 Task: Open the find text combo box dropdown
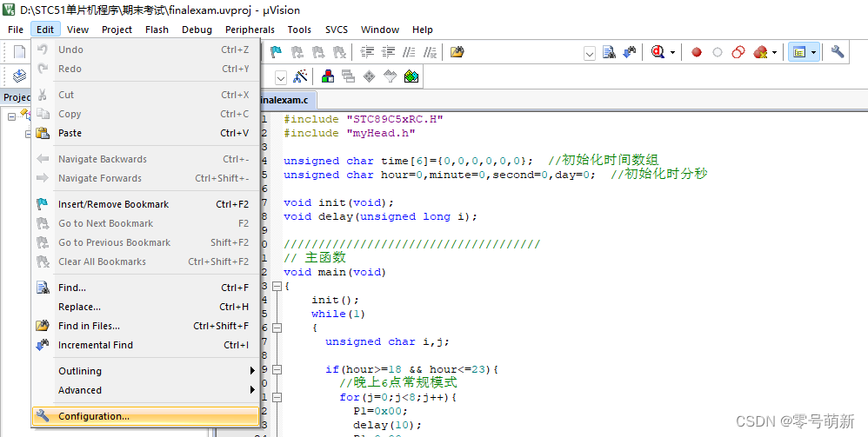pos(590,53)
